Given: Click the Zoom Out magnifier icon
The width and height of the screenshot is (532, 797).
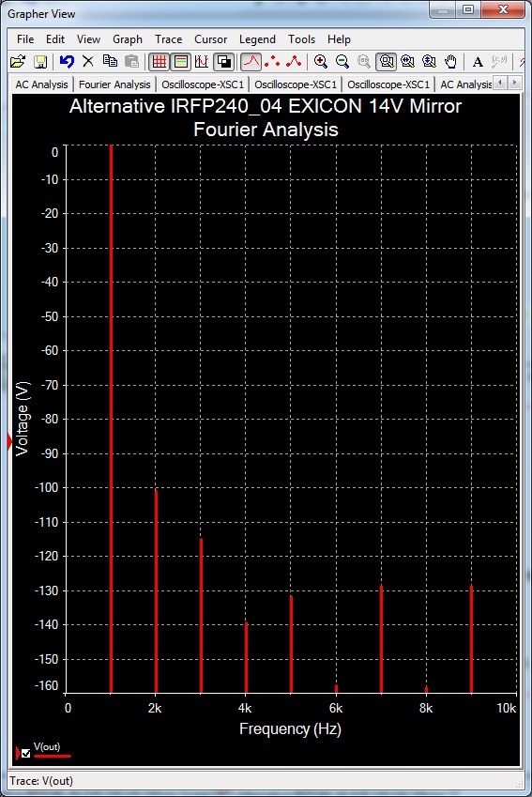Looking at the screenshot, I should (x=342, y=62).
